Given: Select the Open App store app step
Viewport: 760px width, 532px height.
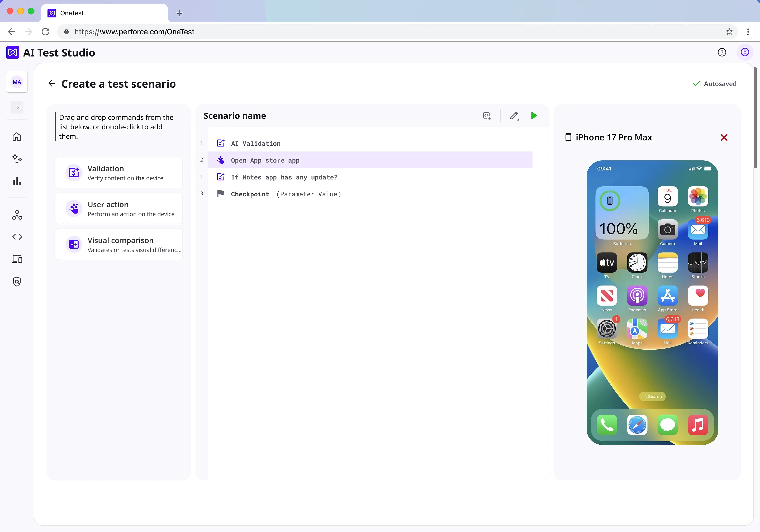Looking at the screenshot, I should 370,160.
